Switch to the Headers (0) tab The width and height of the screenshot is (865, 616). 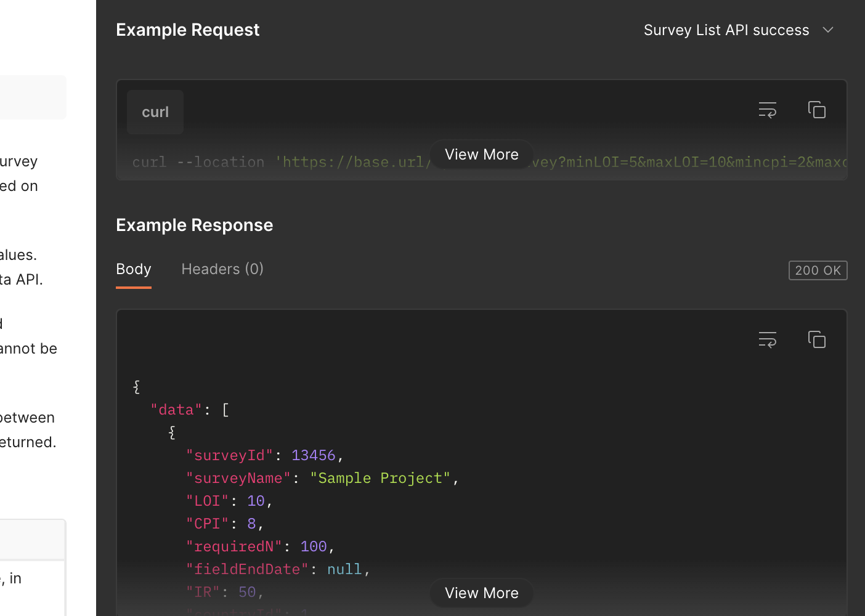point(222,269)
